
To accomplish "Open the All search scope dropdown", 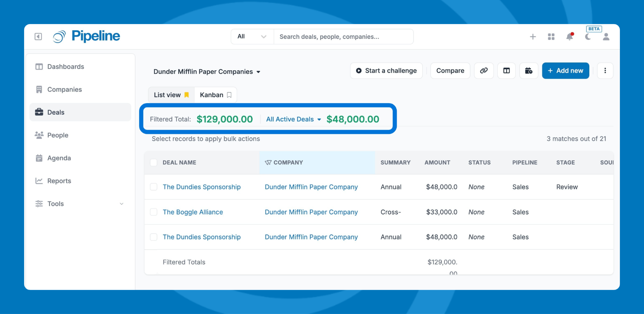I will click(x=252, y=37).
